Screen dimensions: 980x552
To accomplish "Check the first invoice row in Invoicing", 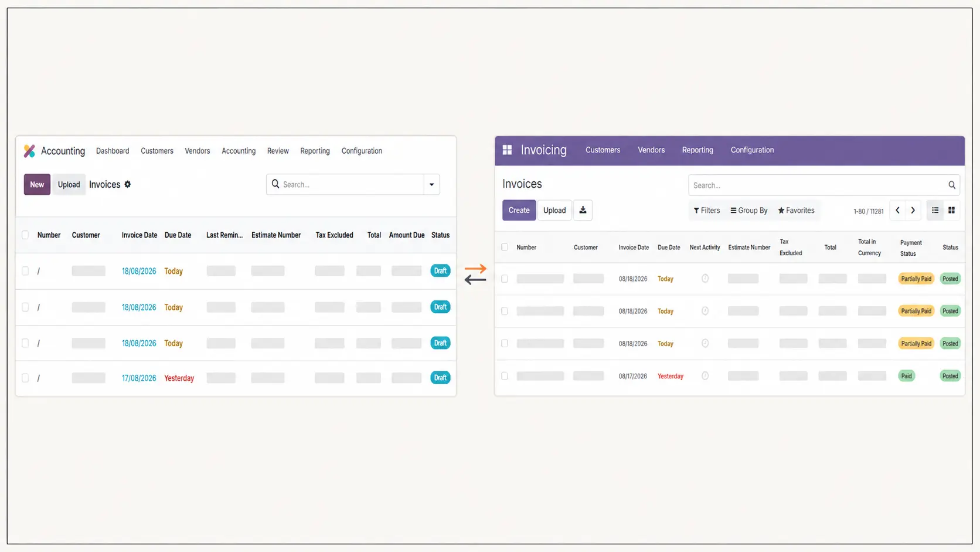I will point(505,279).
